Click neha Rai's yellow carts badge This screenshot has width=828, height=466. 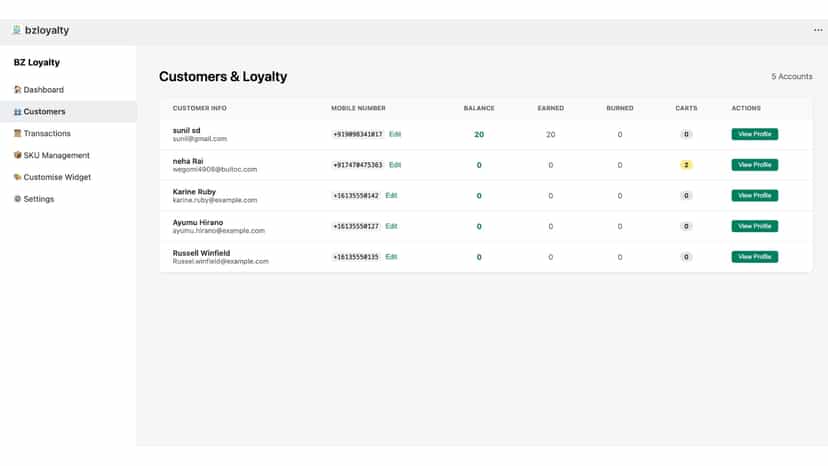(x=686, y=165)
